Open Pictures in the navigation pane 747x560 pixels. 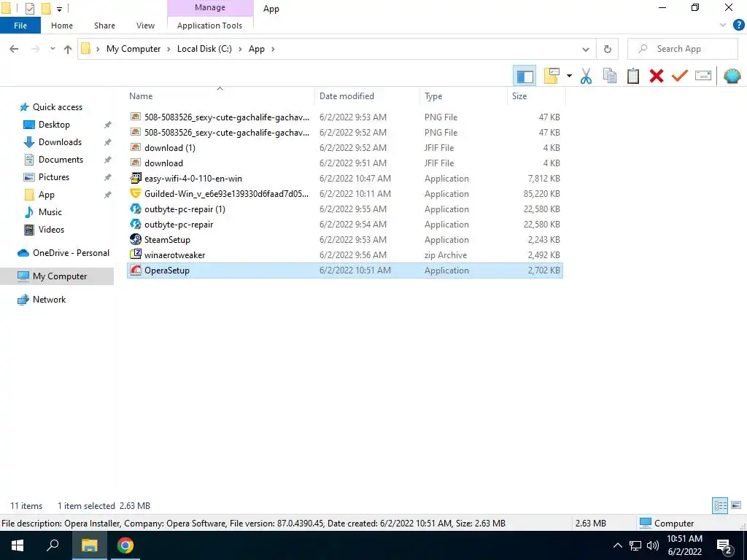click(x=54, y=177)
